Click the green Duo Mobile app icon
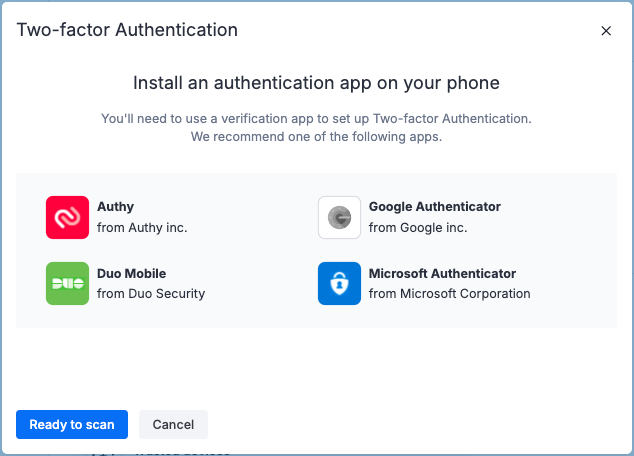Screen dimensions: 634x456 (67, 283)
